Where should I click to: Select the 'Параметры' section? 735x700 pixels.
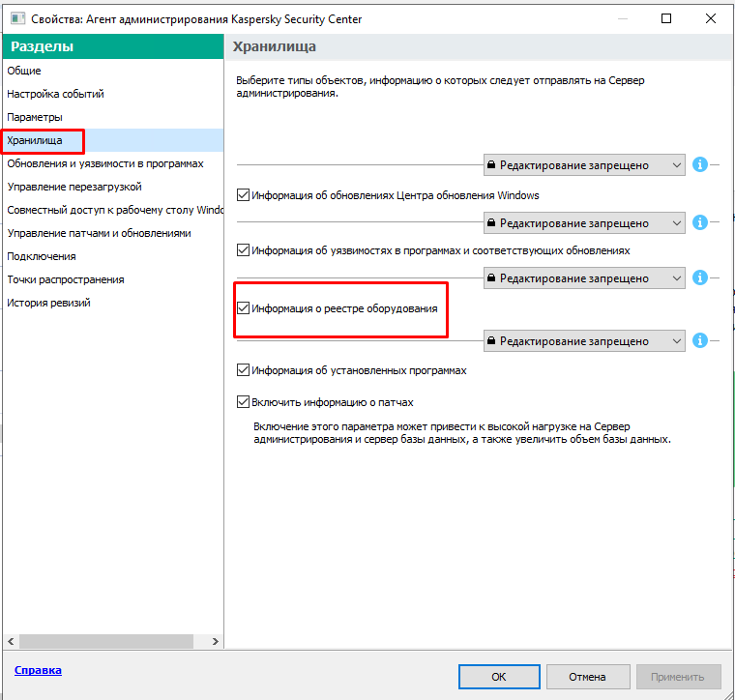click(x=113, y=117)
